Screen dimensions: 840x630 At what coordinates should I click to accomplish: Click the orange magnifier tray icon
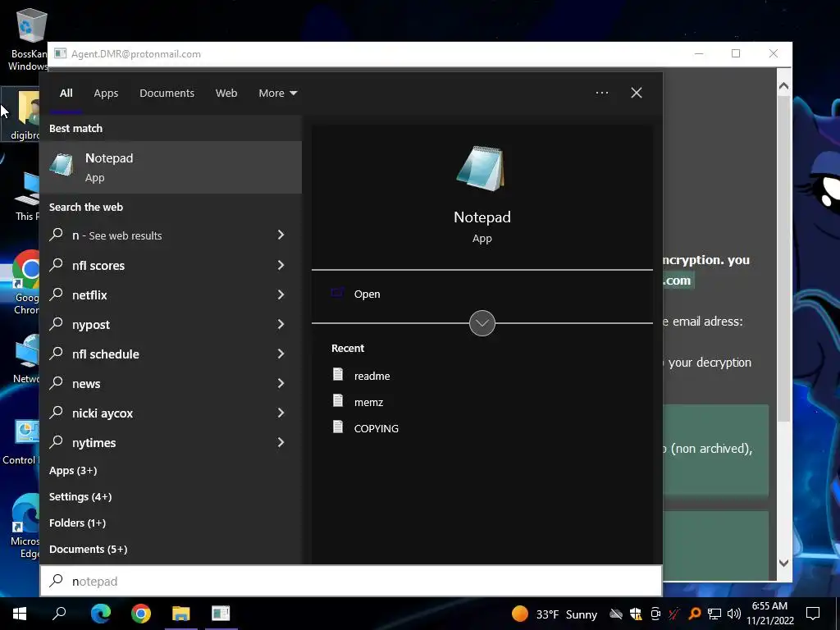click(694, 614)
